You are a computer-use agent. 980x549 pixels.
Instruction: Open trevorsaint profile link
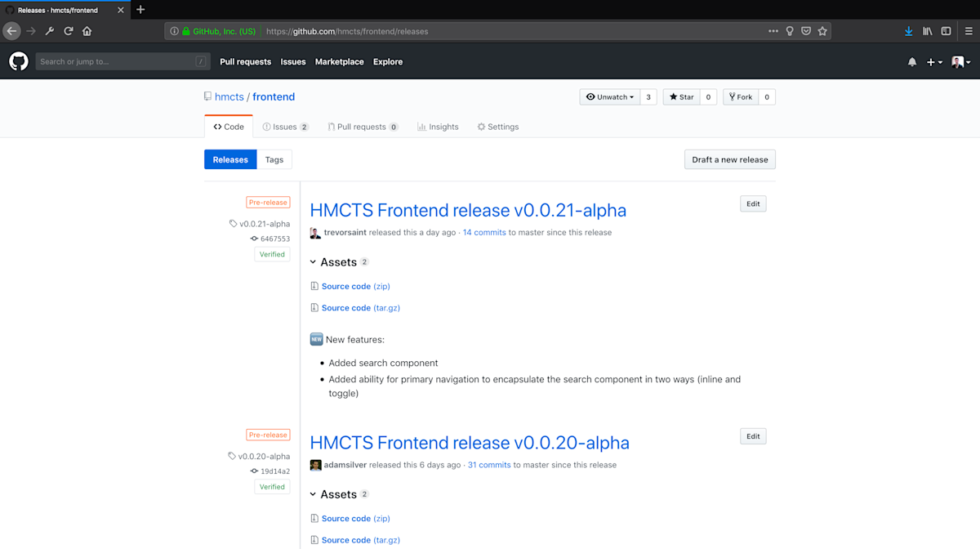tap(345, 232)
